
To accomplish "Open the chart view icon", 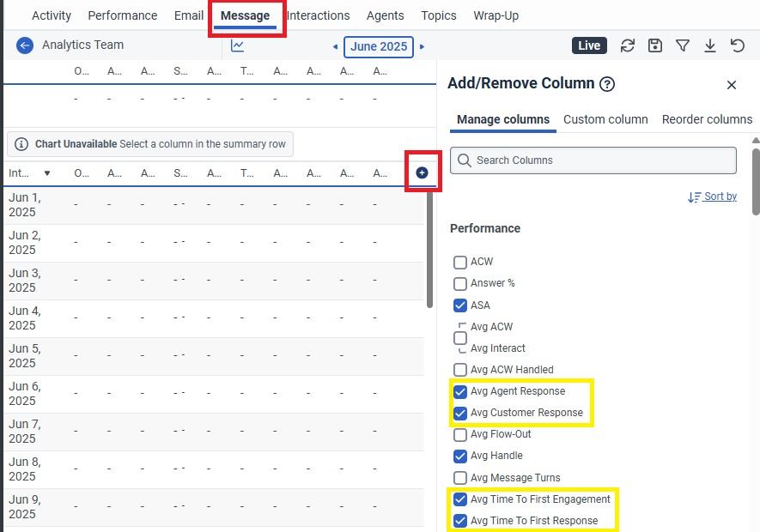I will click(x=238, y=45).
